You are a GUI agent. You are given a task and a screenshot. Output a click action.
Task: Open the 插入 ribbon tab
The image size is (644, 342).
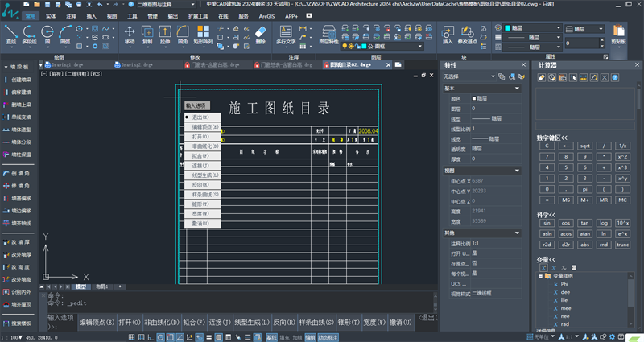(91, 16)
